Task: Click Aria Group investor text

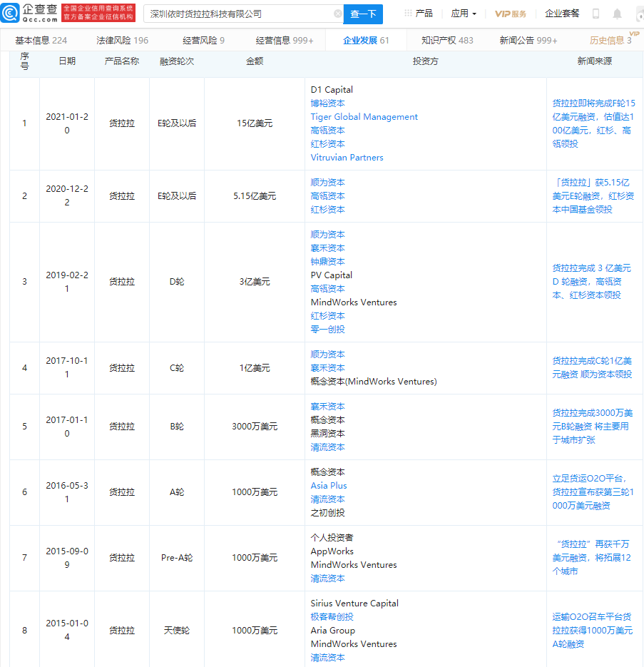Action: click(332, 631)
